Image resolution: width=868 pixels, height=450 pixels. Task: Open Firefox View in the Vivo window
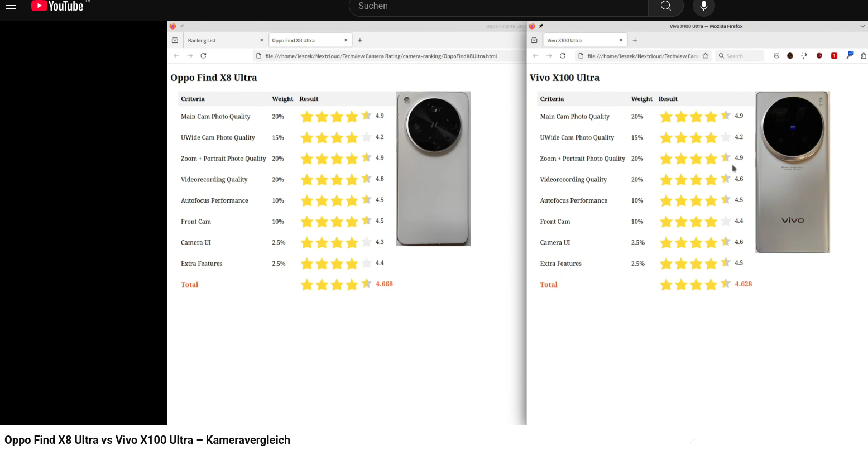[x=534, y=40]
